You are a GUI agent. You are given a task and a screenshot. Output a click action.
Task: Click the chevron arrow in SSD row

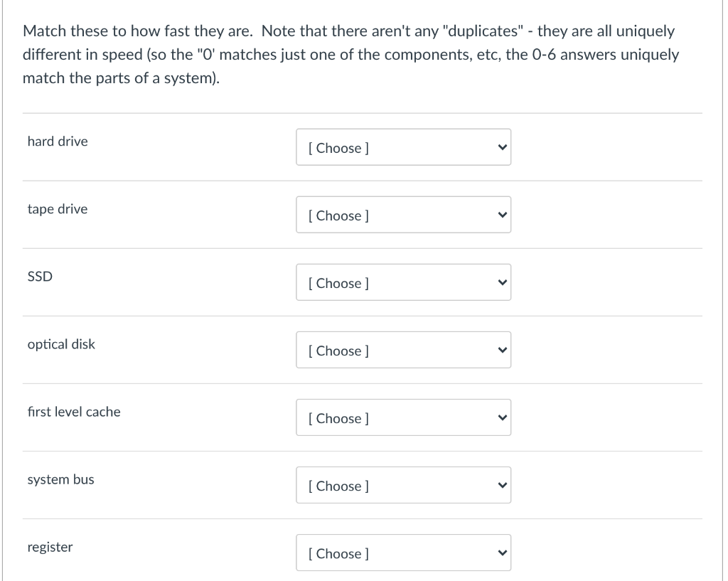pos(502,283)
